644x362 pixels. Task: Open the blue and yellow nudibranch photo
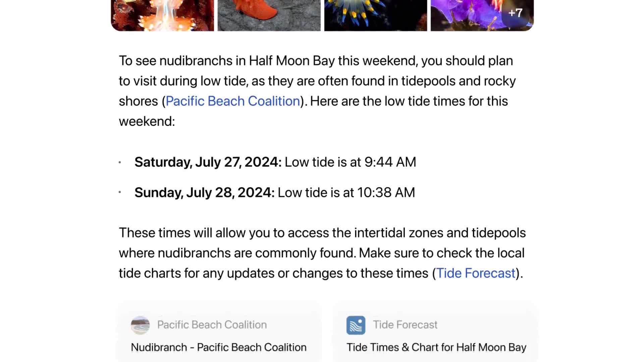click(376, 15)
